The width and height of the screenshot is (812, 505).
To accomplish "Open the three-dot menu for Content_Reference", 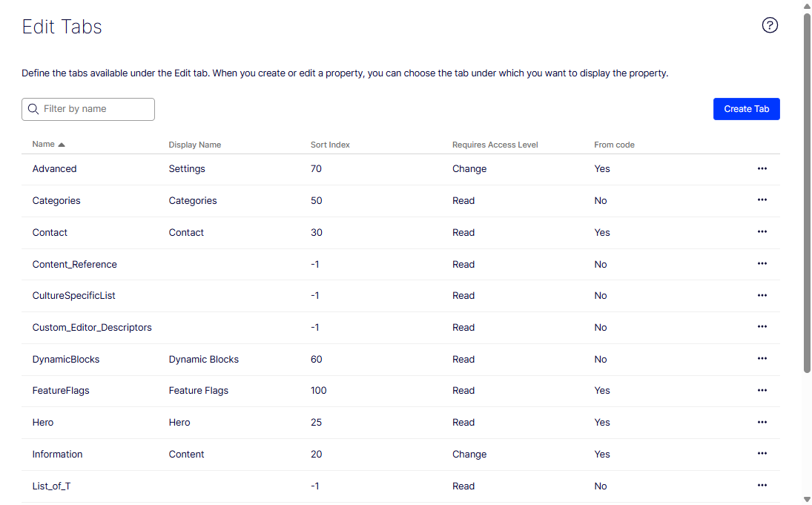I will pos(762,264).
